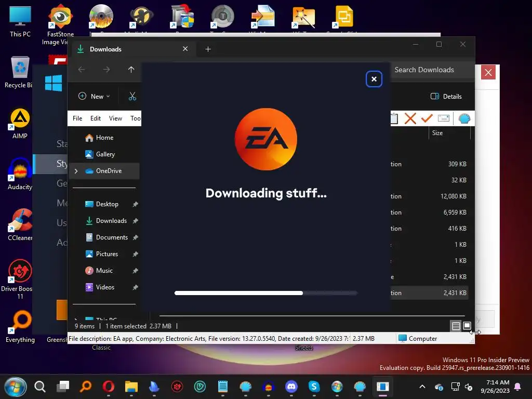532x399 pixels.
Task: Select the file sized 6,959 KB
Action: pos(429,212)
